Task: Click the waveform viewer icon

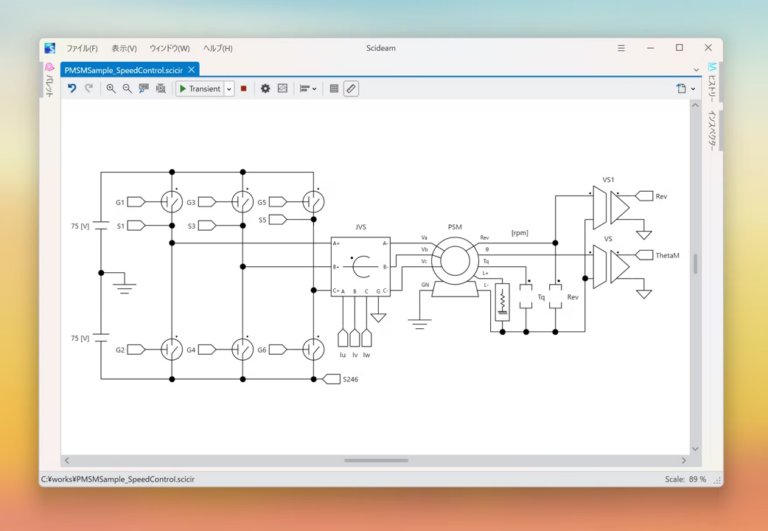Action: click(282, 88)
